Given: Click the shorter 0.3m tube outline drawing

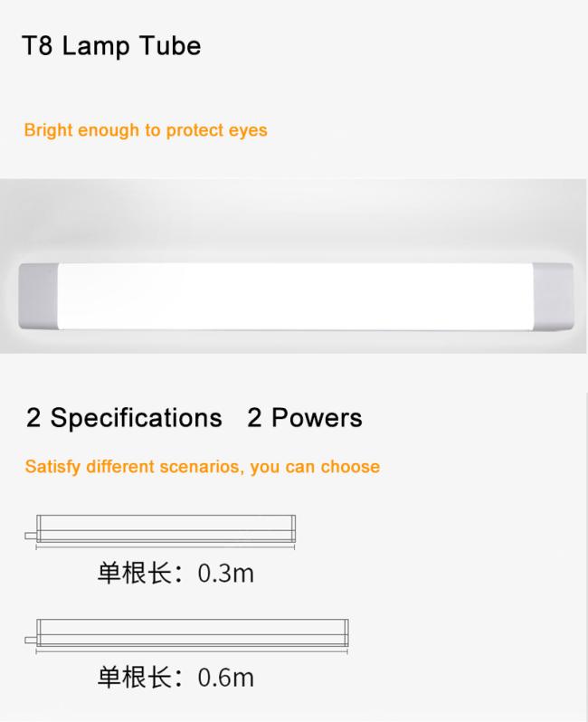Looking at the screenshot, I should pos(166,528).
